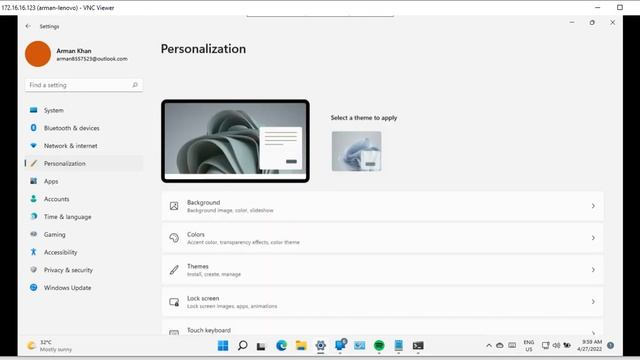Go to Gaming settings

[84, 234]
